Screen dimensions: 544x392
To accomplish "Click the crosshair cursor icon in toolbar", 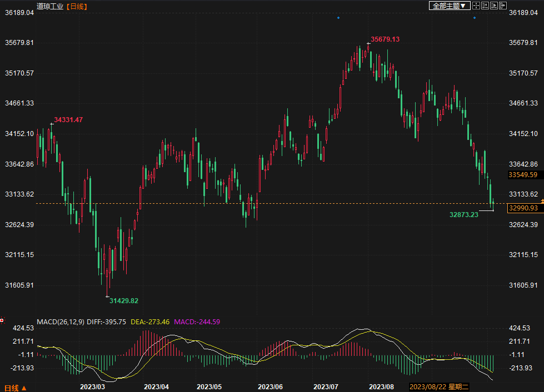I will 476,6.
